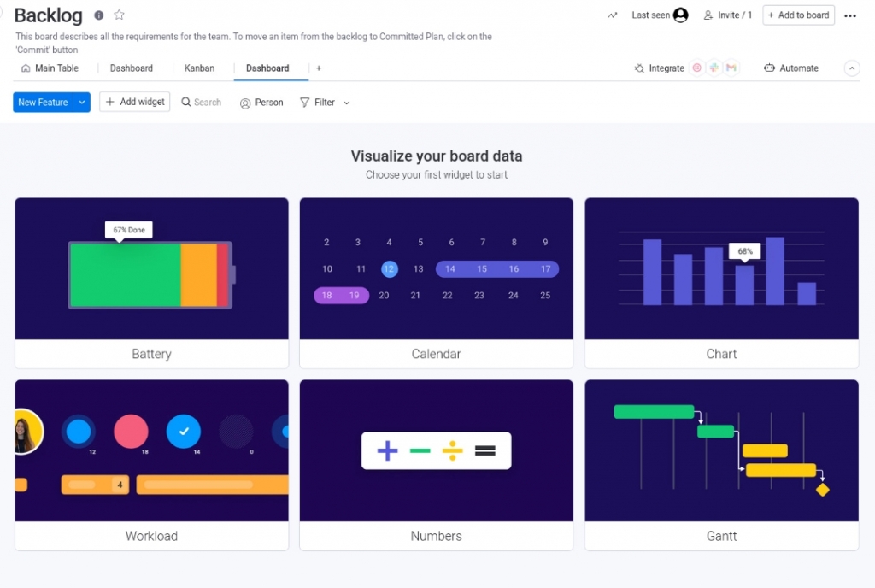Click the Gmail integration icon

click(731, 68)
